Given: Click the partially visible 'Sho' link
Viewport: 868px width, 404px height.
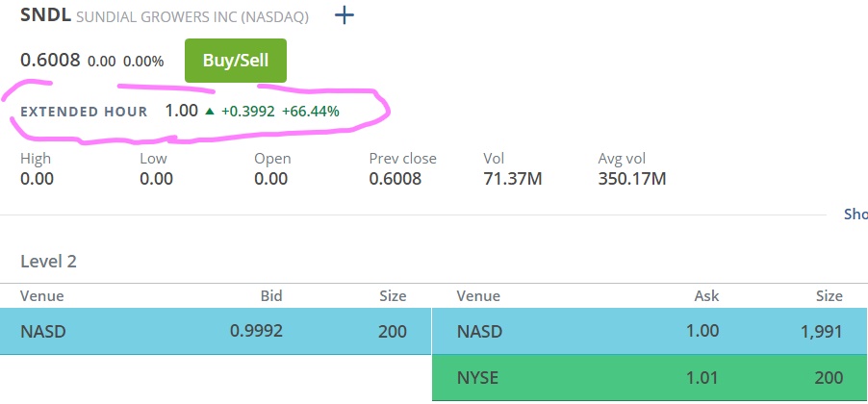Looking at the screenshot, I should [855, 215].
